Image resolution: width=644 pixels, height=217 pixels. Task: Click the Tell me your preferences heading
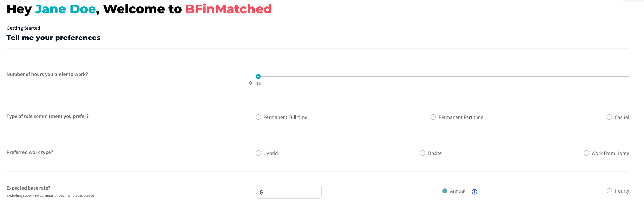click(x=53, y=38)
